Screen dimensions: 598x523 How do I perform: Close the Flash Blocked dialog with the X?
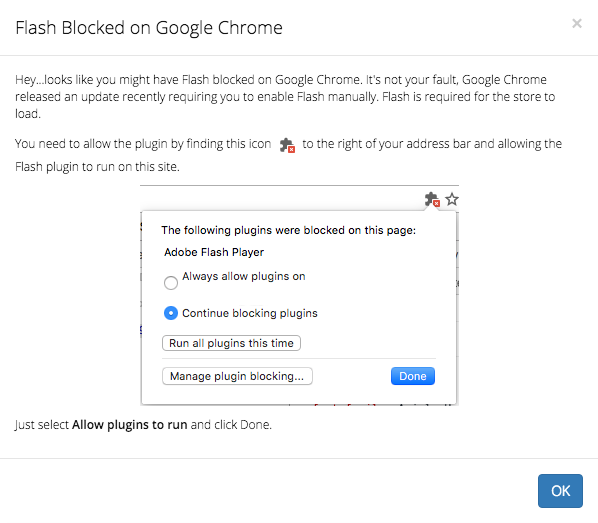click(x=577, y=24)
